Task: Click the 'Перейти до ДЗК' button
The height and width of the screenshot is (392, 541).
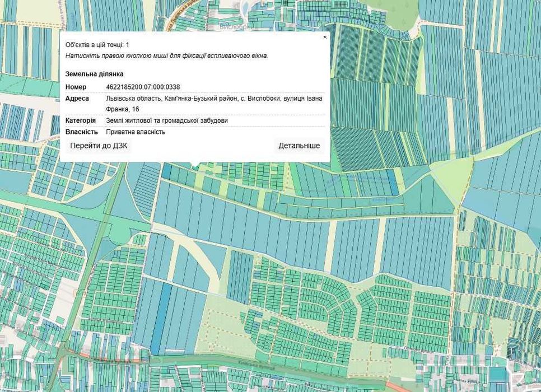Action: (x=99, y=146)
